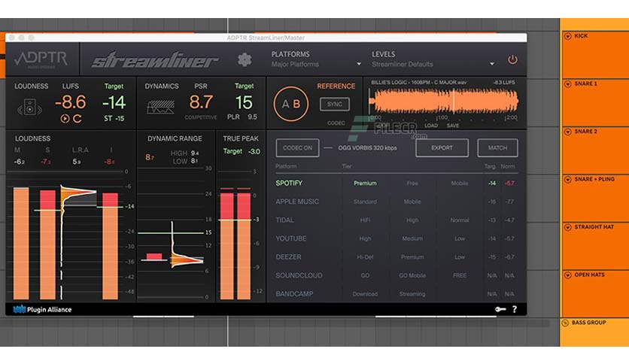Toggle the plugin power button
This screenshot has height=364, width=629.
[512, 59]
